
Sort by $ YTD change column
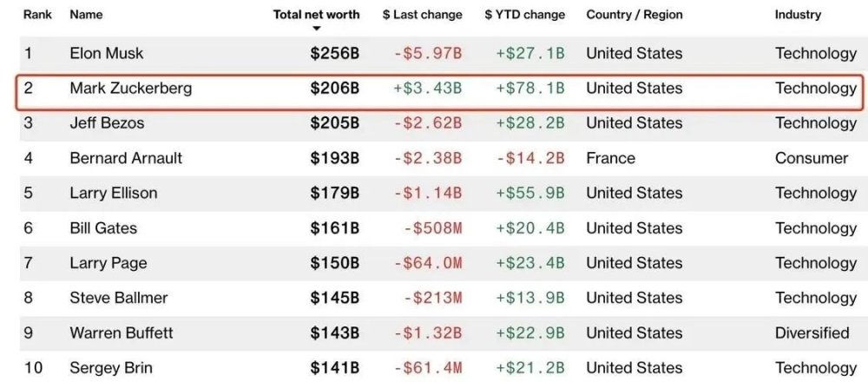click(x=524, y=15)
